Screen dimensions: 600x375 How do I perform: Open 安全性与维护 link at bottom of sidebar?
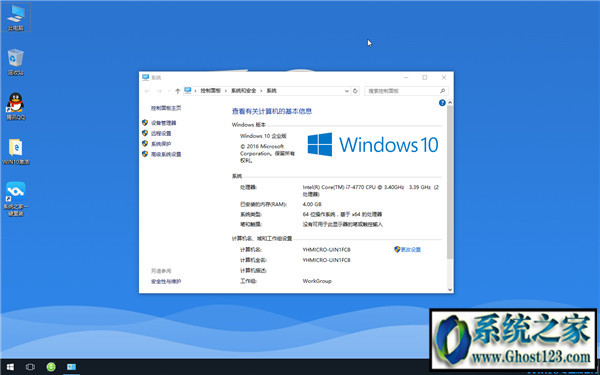(166, 281)
